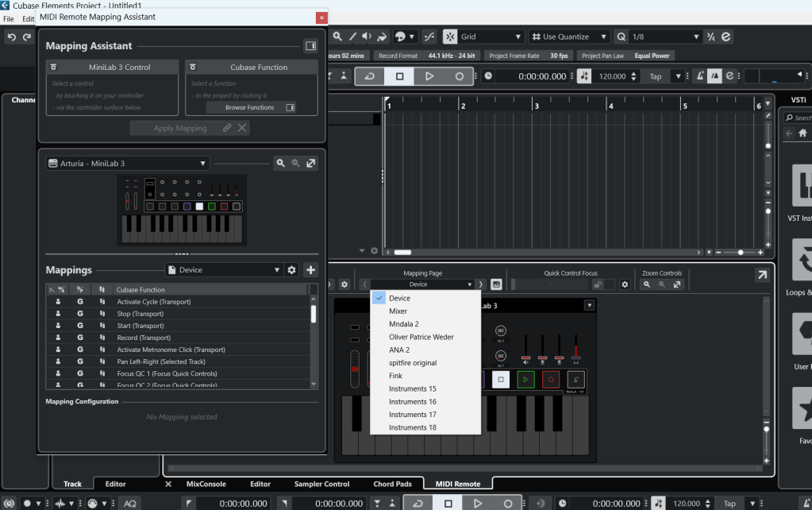Click the Browse Functions button

point(250,107)
